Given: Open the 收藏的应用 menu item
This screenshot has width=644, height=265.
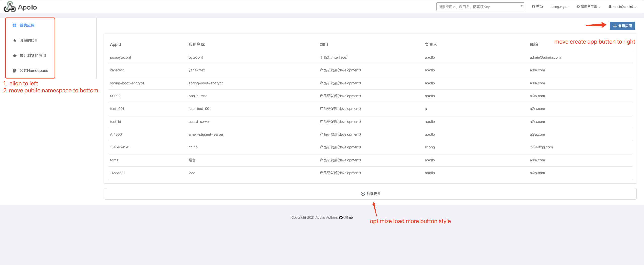Looking at the screenshot, I should click(29, 41).
